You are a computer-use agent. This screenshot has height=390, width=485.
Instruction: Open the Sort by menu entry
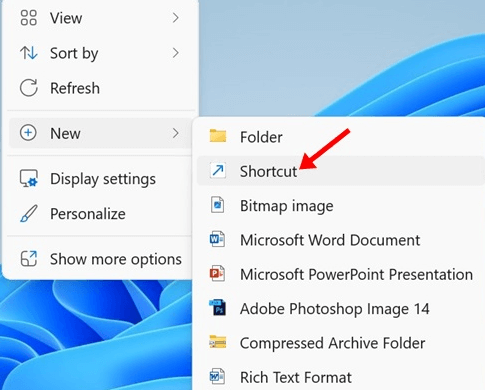pos(99,53)
